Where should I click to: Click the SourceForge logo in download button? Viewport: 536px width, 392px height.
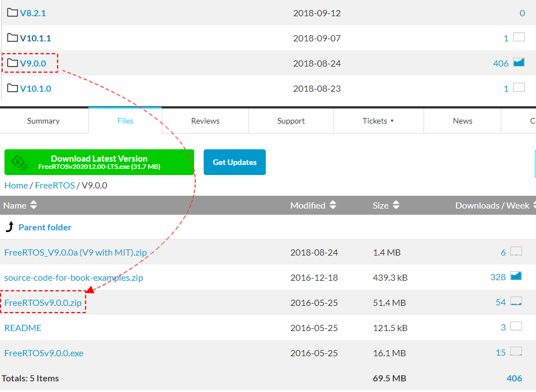(x=19, y=162)
